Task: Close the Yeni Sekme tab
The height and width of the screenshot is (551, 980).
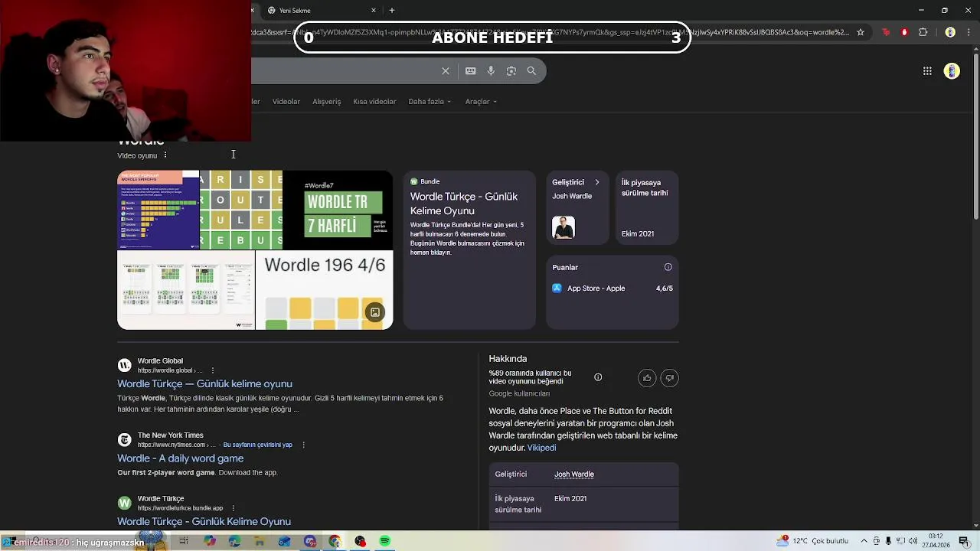Action: tap(374, 10)
